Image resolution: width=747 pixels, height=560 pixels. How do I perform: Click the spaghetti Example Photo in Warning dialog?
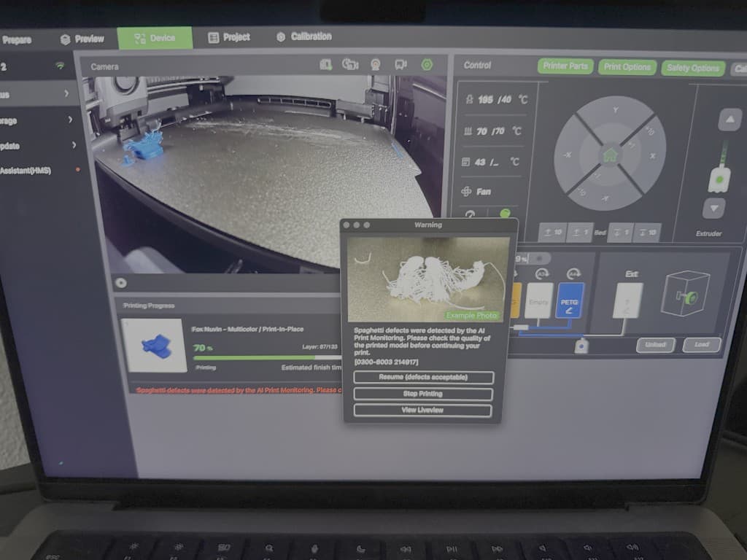click(x=427, y=279)
